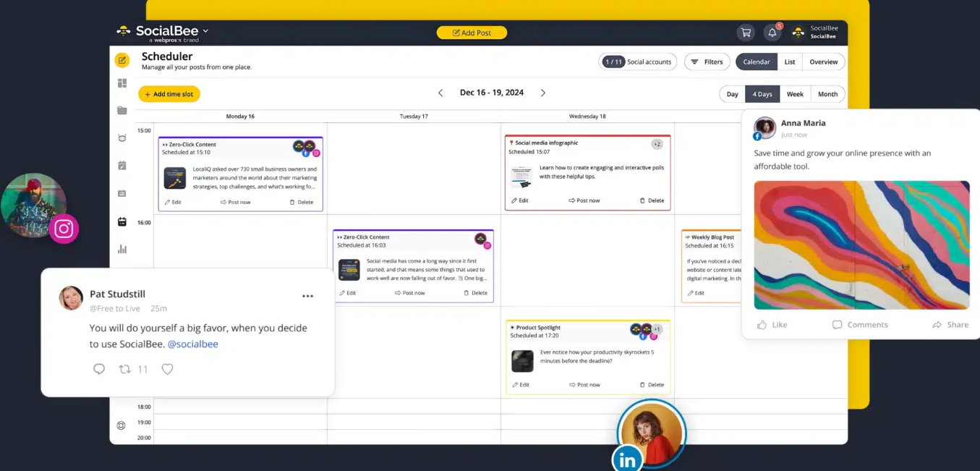Select the 4 Days range
Viewport: 980px width, 471px height.
click(762, 94)
